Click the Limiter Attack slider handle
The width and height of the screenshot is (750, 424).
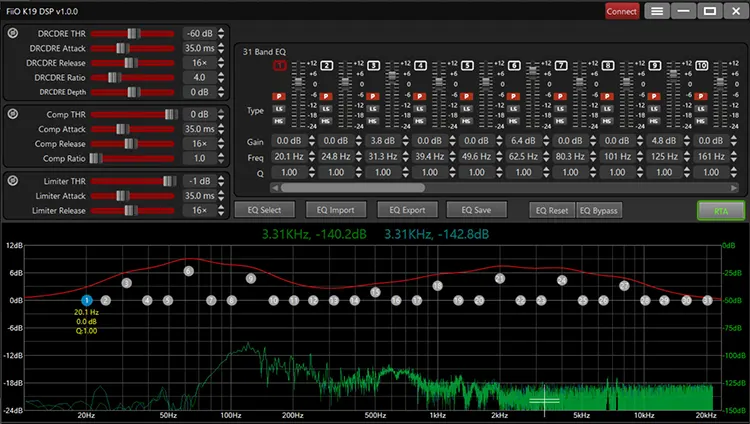pyautogui.click(x=122, y=196)
